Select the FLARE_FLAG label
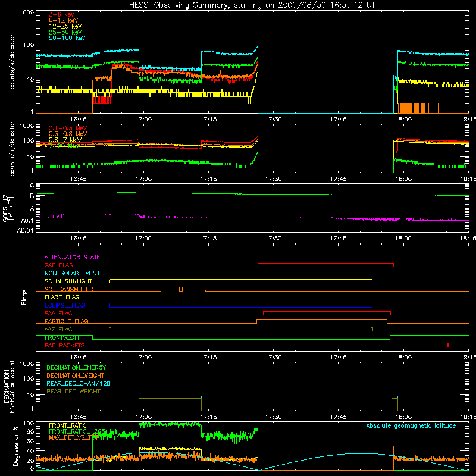The image size is (476, 476). point(62,297)
